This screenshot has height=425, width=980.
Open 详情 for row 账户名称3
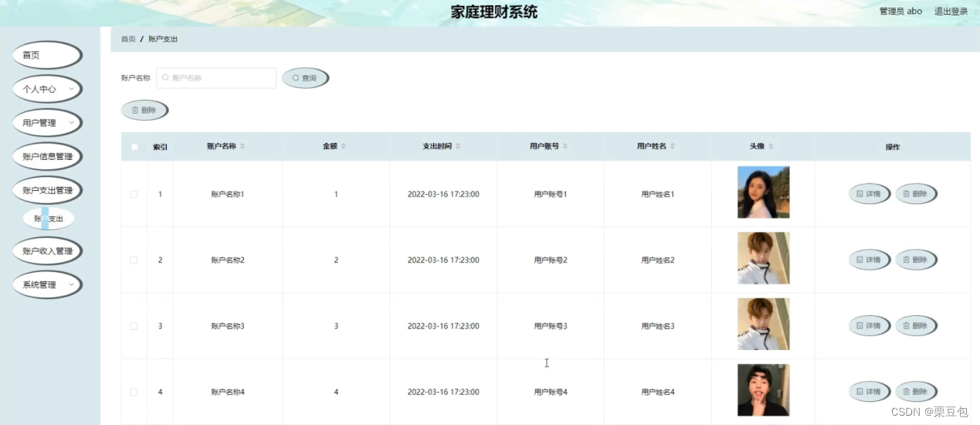[x=869, y=326]
